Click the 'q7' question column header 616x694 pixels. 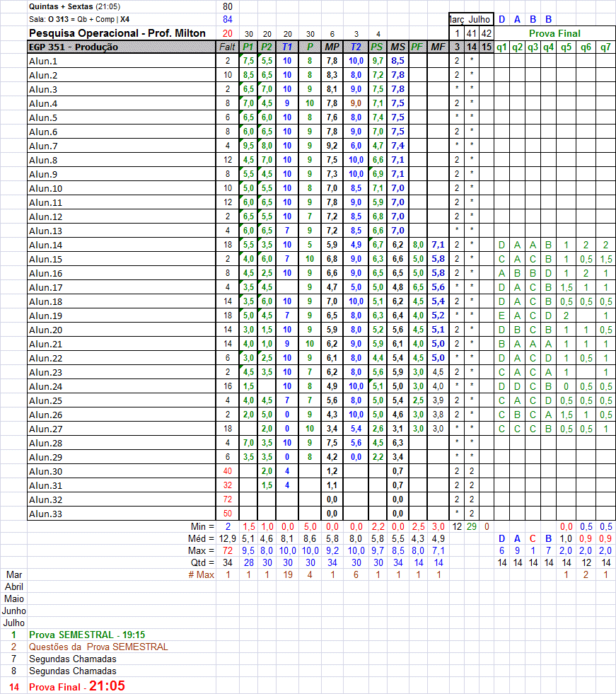point(605,47)
